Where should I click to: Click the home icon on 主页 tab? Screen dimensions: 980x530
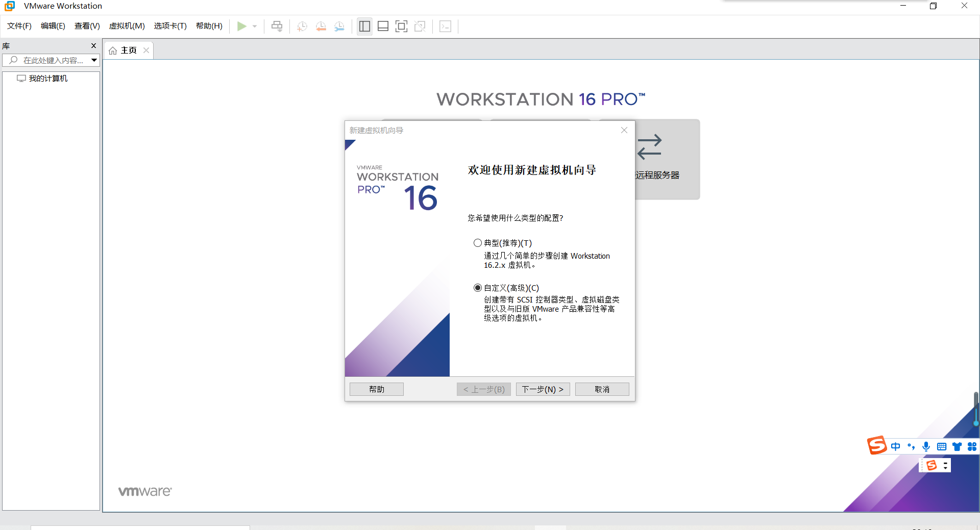[x=113, y=51]
